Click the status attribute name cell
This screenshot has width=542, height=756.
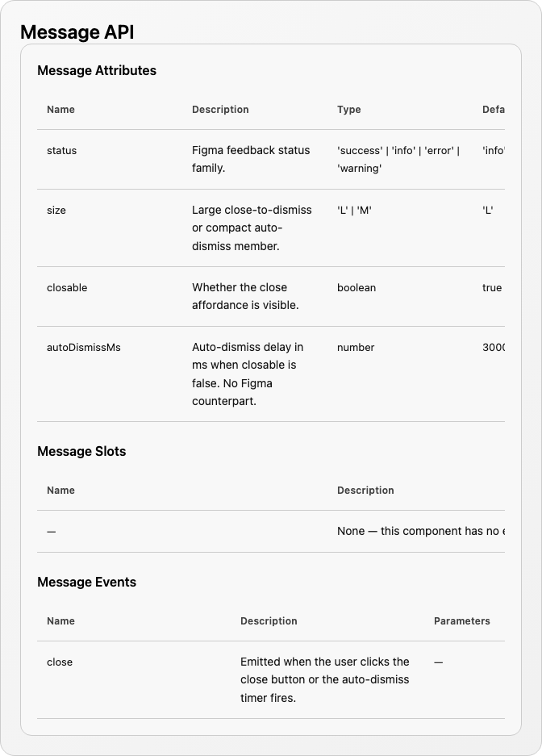click(61, 150)
